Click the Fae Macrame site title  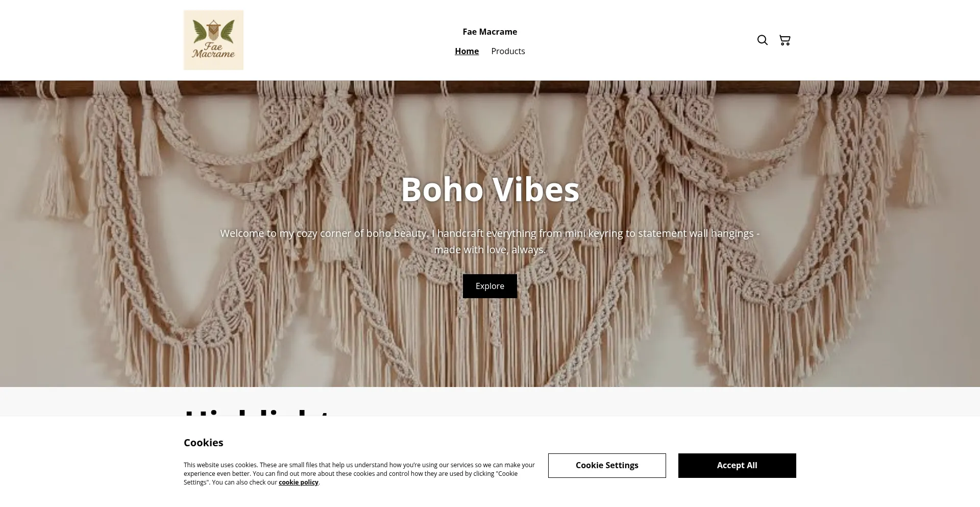[490, 32]
